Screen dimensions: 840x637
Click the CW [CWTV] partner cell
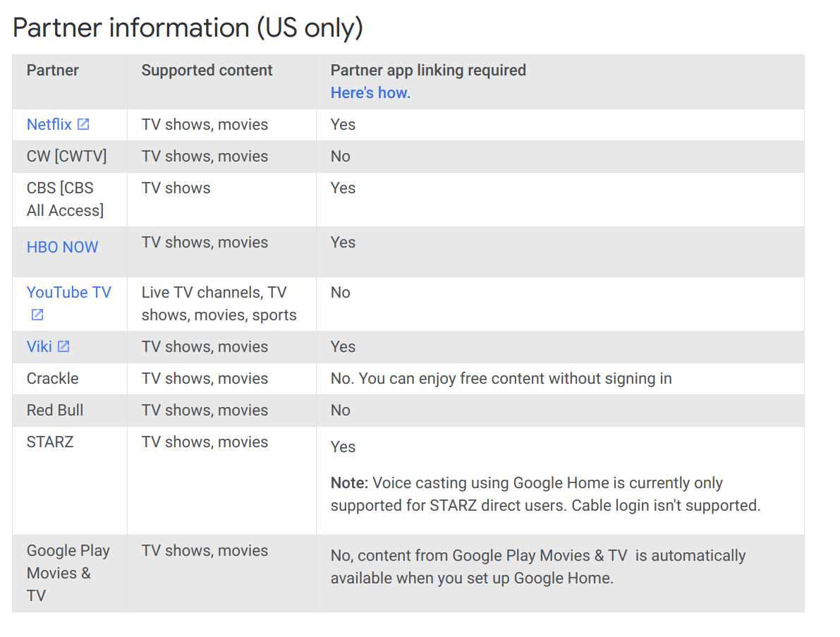pyautogui.click(x=67, y=156)
